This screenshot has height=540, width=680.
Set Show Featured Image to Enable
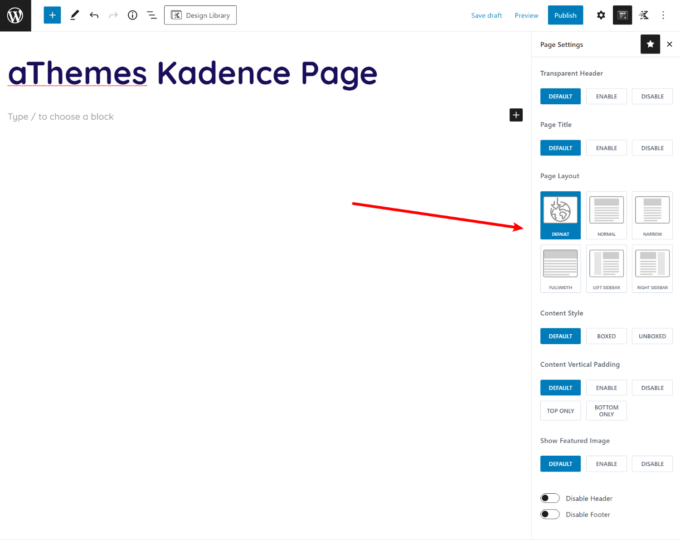click(x=606, y=464)
